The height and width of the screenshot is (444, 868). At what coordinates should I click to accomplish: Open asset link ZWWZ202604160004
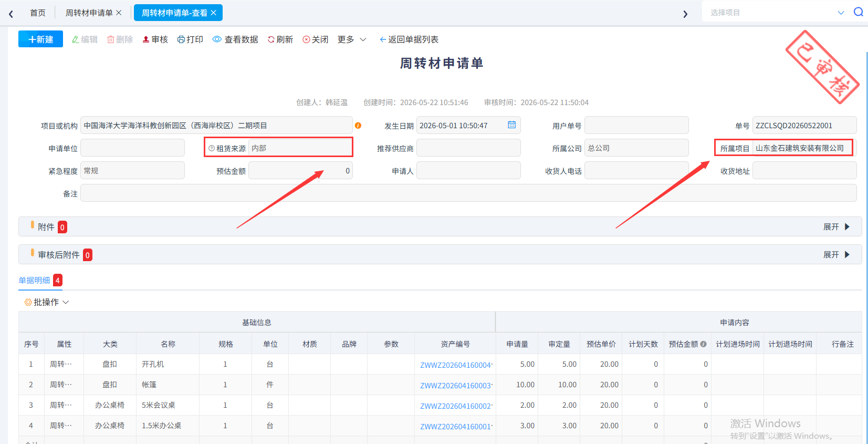coord(456,365)
